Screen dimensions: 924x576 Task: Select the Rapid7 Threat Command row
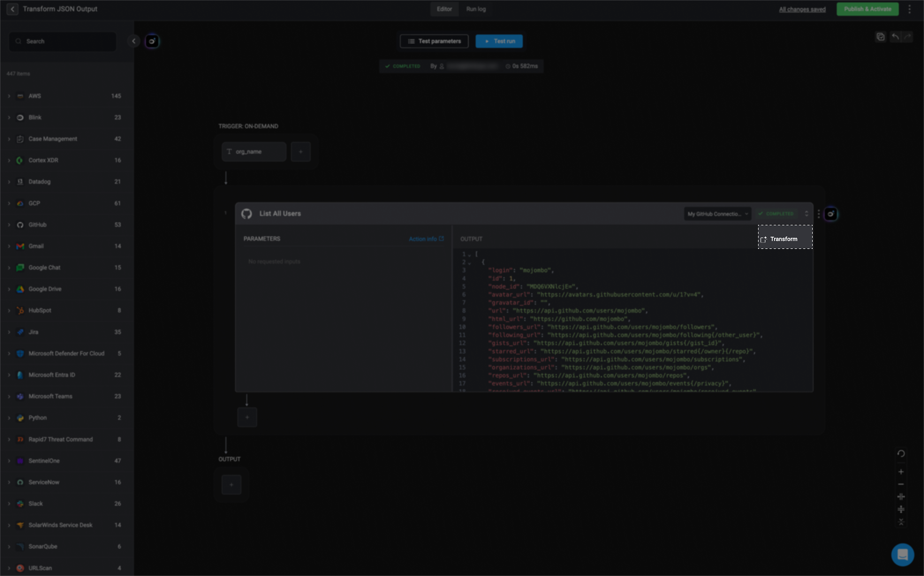[x=67, y=439]
